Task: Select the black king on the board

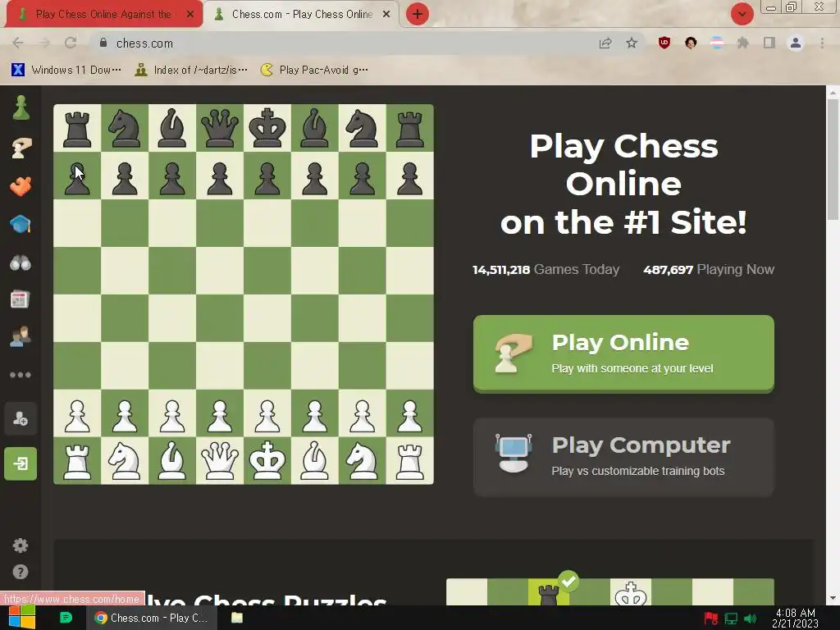Action: (x=267, y=127)
